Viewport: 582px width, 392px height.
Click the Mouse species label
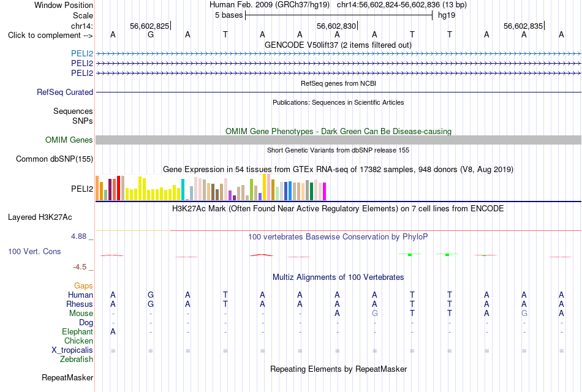point(81,314)
